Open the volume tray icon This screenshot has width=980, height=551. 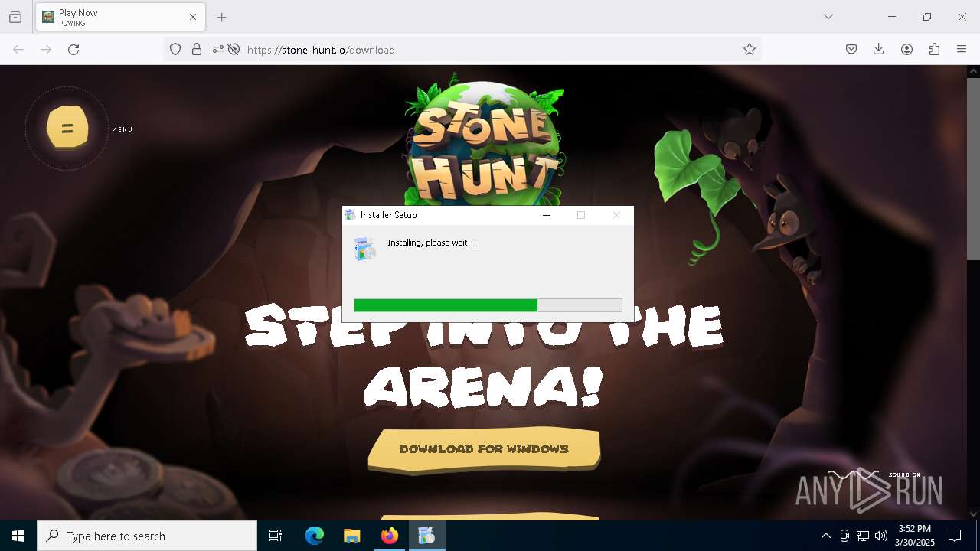click(881, 536)
